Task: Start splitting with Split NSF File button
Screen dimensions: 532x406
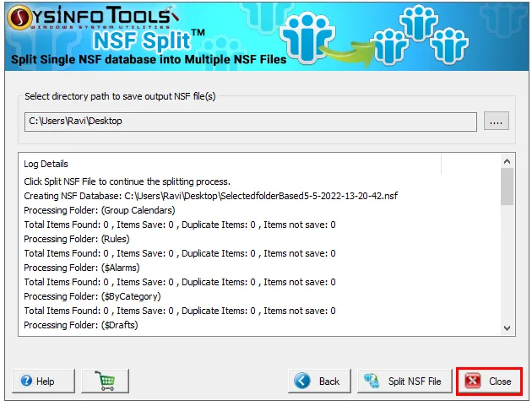Action: 404,381
